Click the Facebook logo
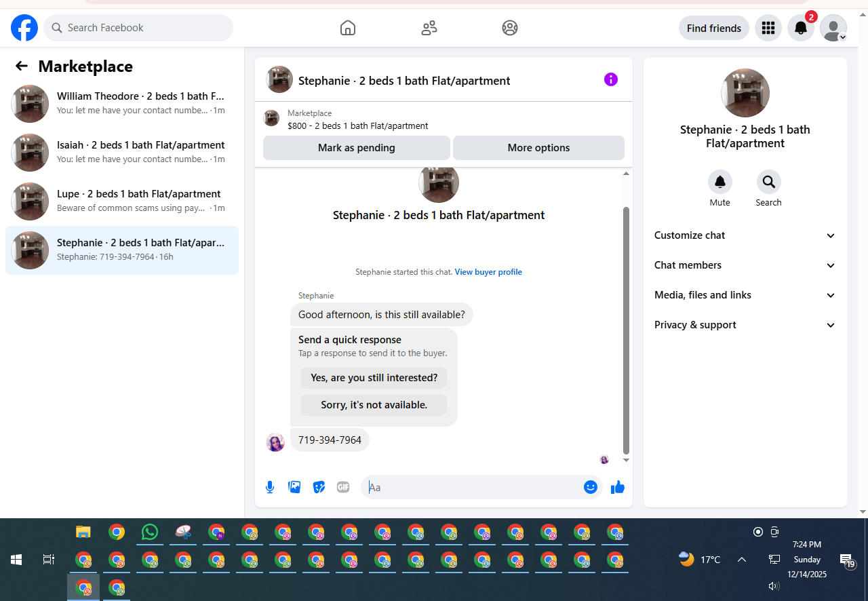The image size is (868, 601). click(x=24, y=28)
